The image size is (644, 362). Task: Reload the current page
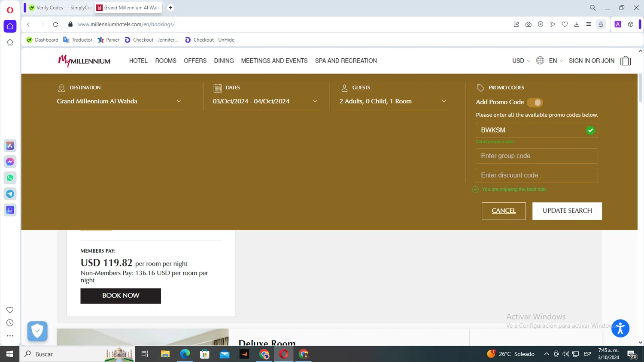[55, 24]
